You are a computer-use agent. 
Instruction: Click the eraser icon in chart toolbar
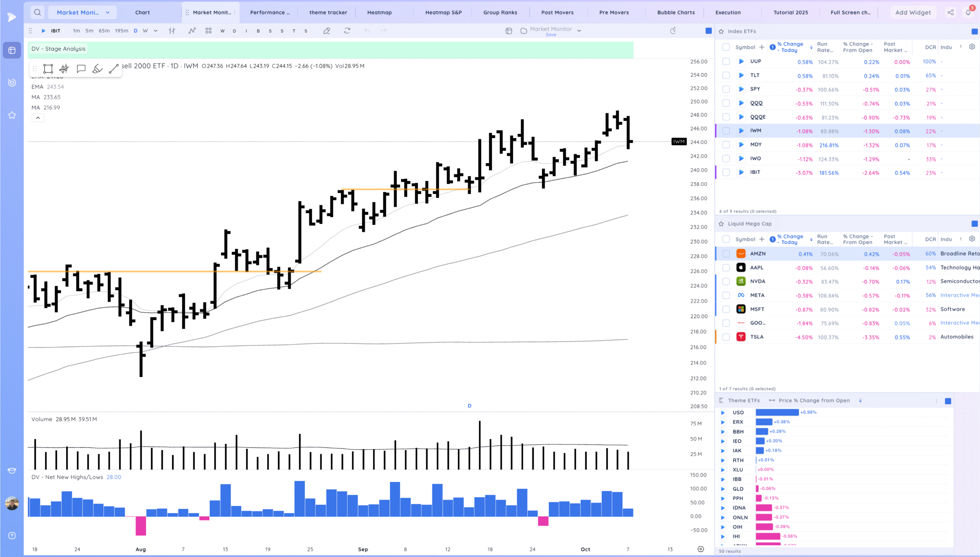pos(327,31)
